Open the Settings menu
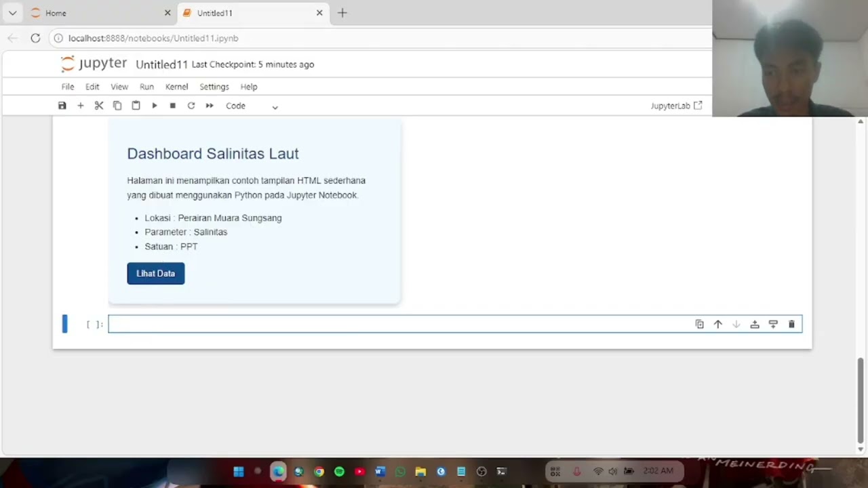This screenshot has width=868, height=488. click(214, 87)
